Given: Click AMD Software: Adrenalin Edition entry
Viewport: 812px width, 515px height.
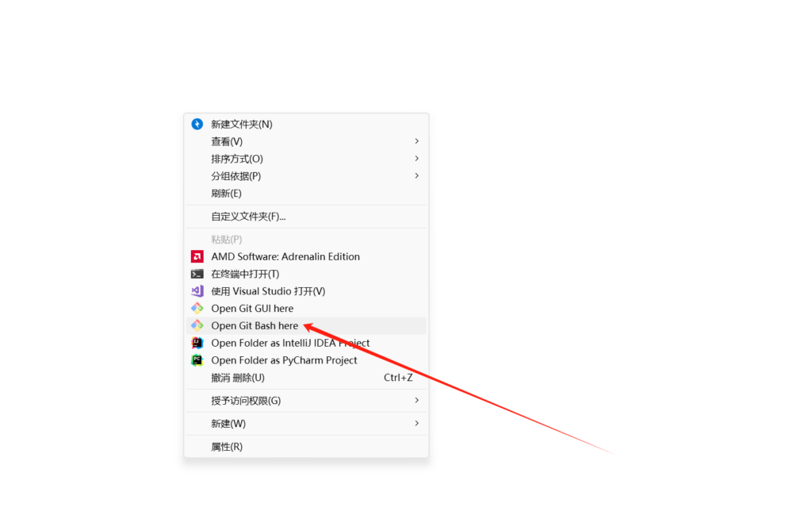Looking at the screenshot, I should pos(306,256).
